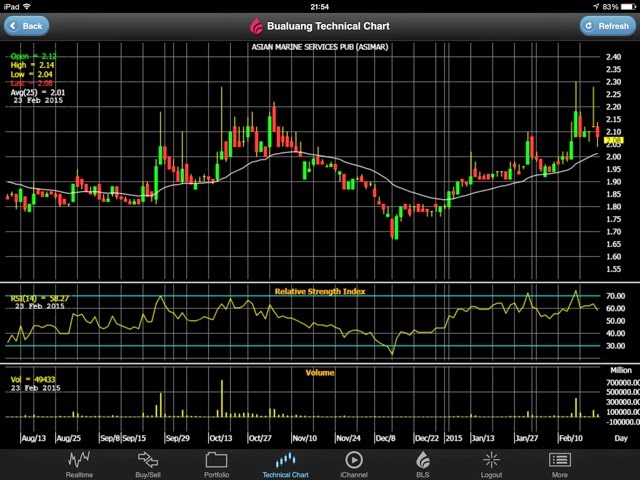Tap the Dec/8 date marker
The width and height of the screenshot is (640, 480).
click(385, 438)
